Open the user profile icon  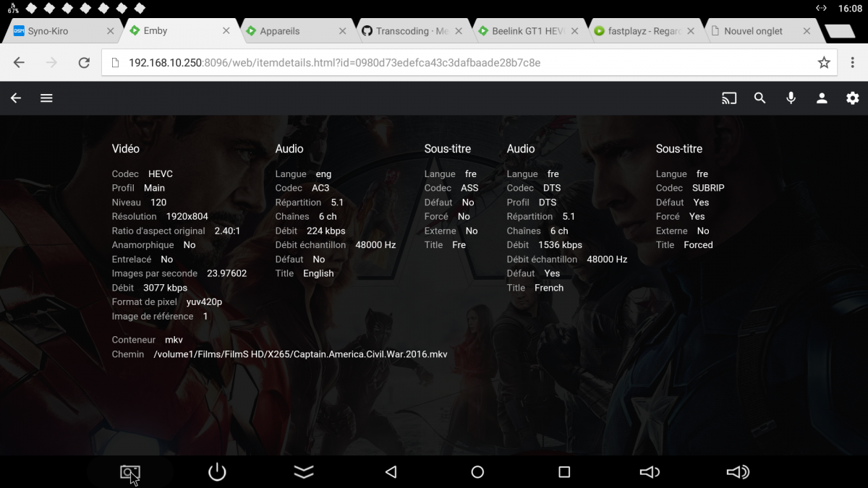coord(822,98)
